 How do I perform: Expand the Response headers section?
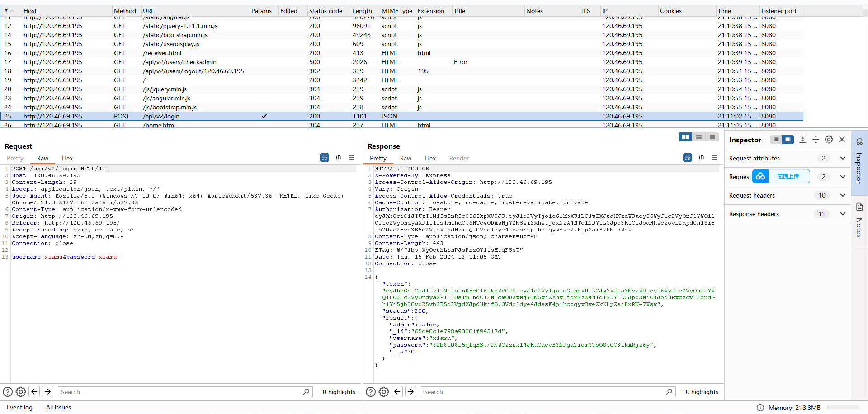point(843,214)
